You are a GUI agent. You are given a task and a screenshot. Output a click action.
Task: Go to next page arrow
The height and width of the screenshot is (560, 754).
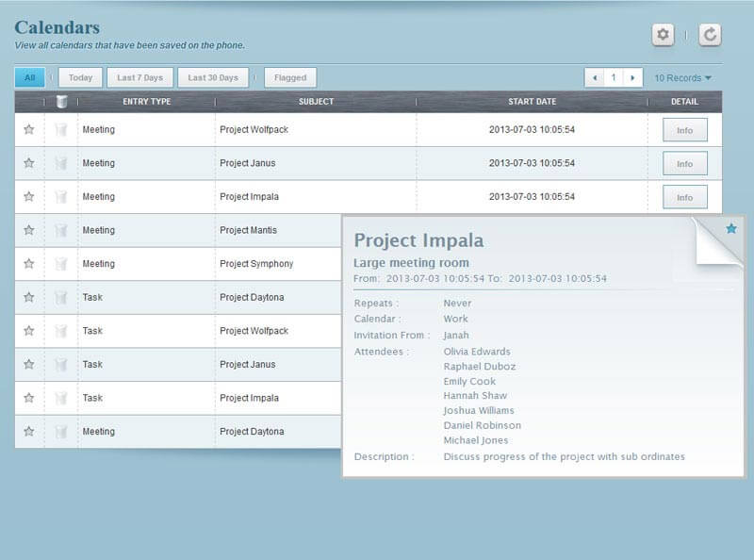tap(632, 78)
